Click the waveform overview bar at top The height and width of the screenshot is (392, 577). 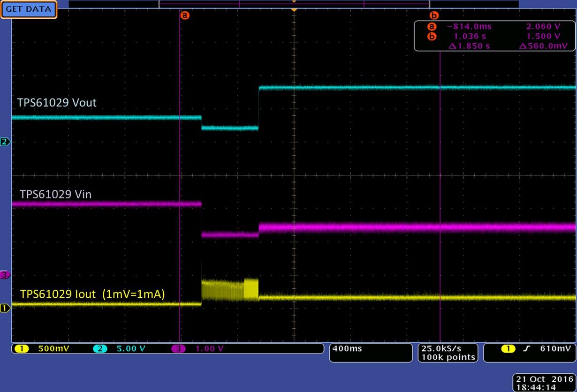pos(294,4)
